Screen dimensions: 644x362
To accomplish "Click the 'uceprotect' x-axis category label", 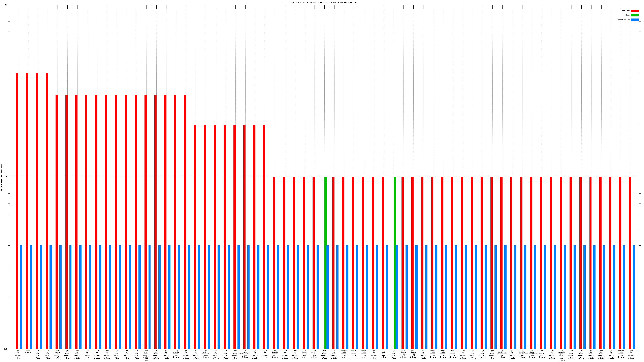I will 502,354.
